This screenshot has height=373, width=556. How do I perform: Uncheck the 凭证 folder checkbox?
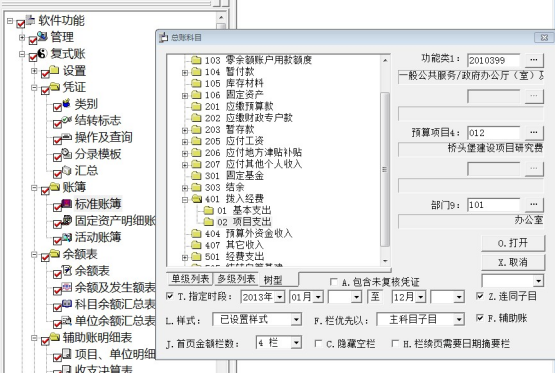coord(45,90)
